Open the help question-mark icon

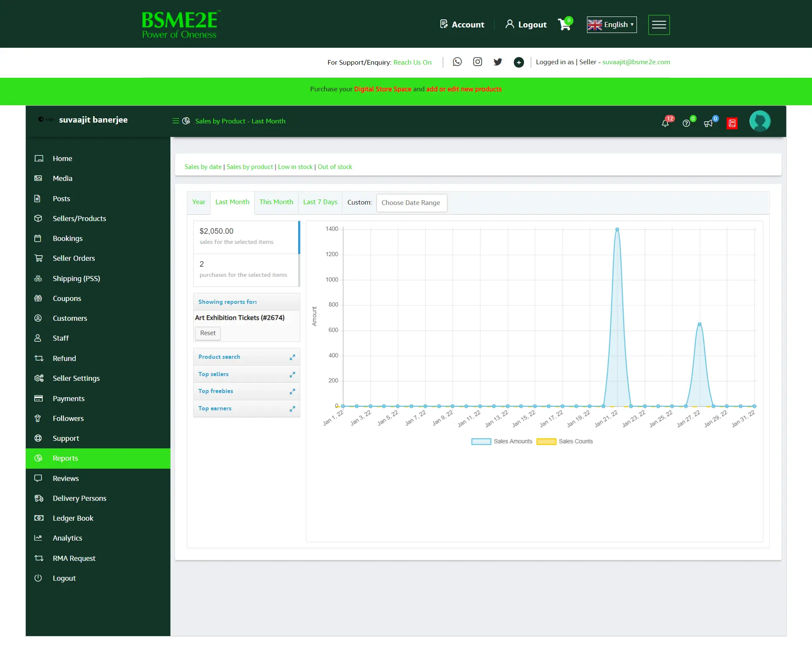click(686, 123)
